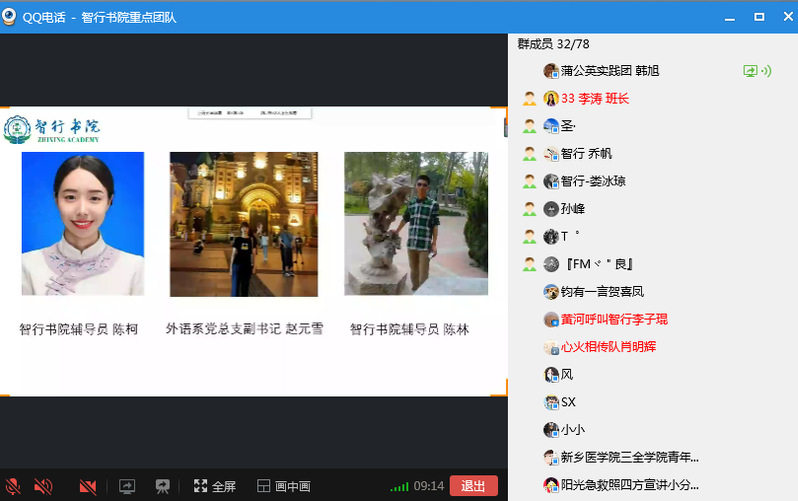
Task: Click the admin badge icon beside 李涛 班长
Action: point(529,99)
